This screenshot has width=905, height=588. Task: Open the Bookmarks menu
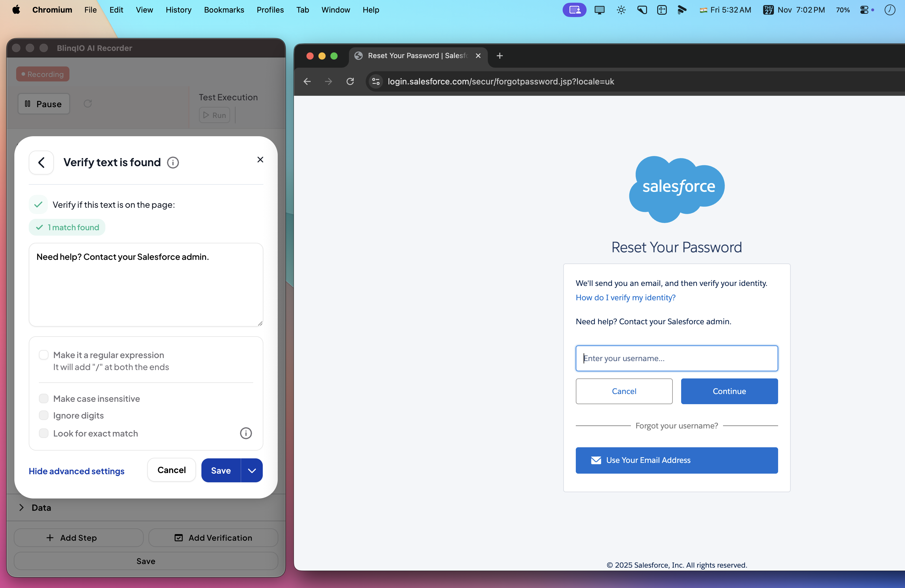224,10
